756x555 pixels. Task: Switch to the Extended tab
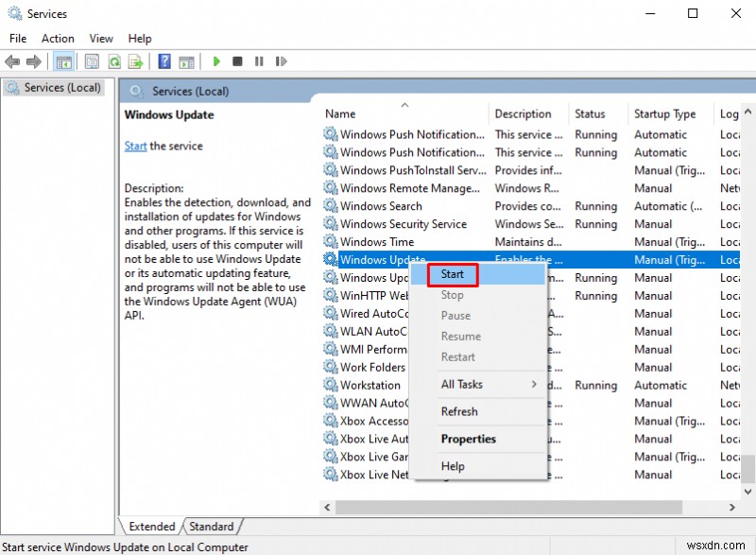click(x=152, y=526)
